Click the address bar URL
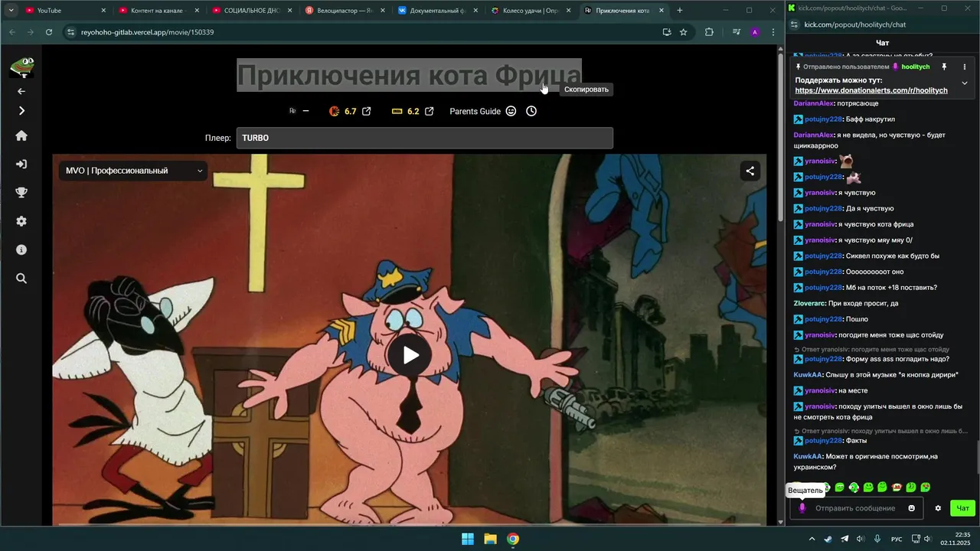 tap(148, 32)
